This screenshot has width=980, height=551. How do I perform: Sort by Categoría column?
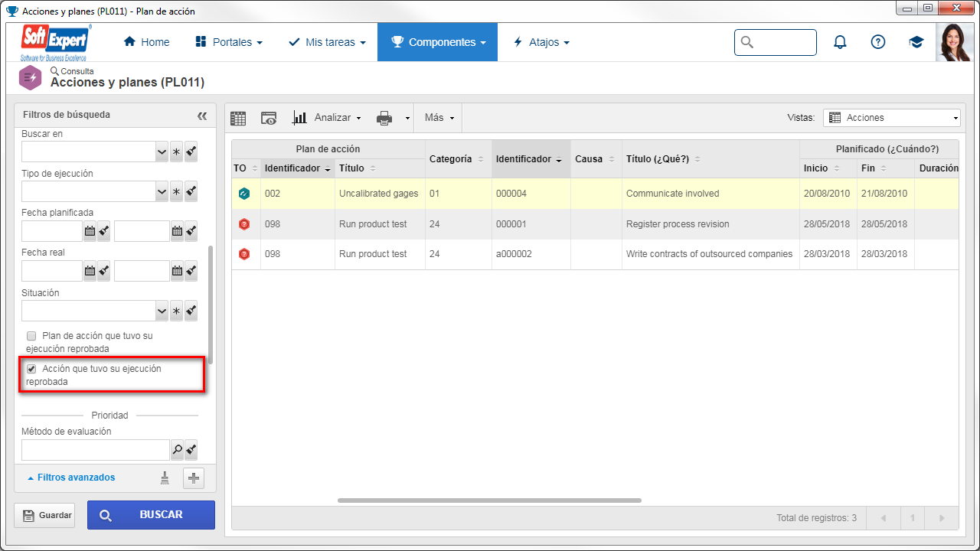click(x=456, y=159)
